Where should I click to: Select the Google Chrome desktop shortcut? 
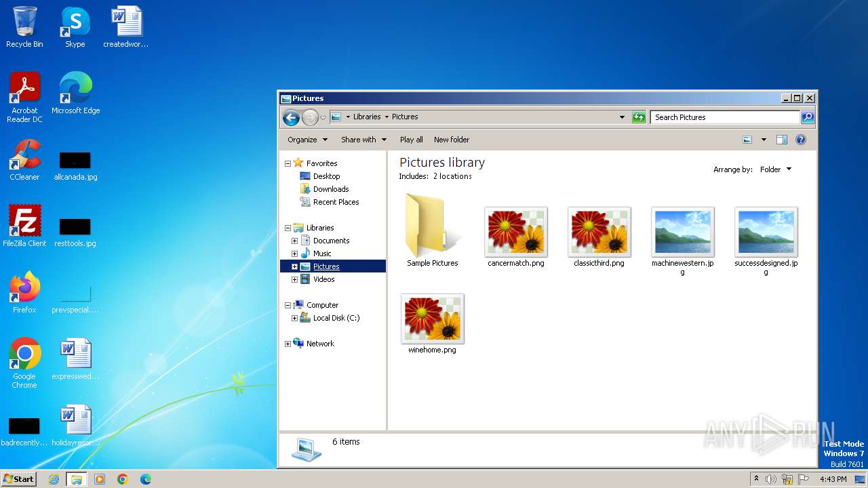[x=24, y=363]
